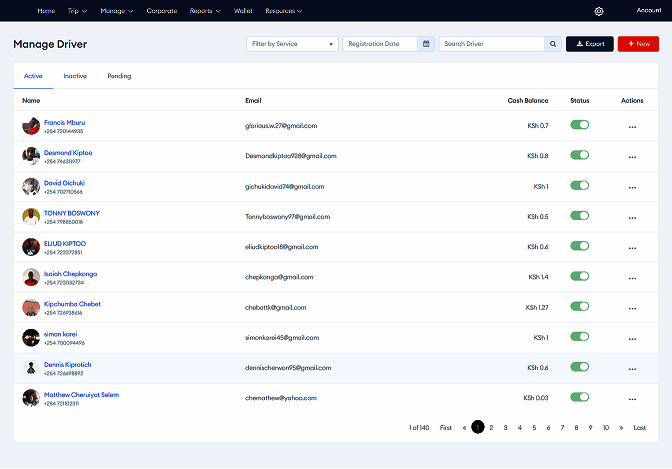Viewport: 672px width, 469px height.
Task: Disable status toggle for TONNY BOSWONY
Action: (x=579, y=216)
